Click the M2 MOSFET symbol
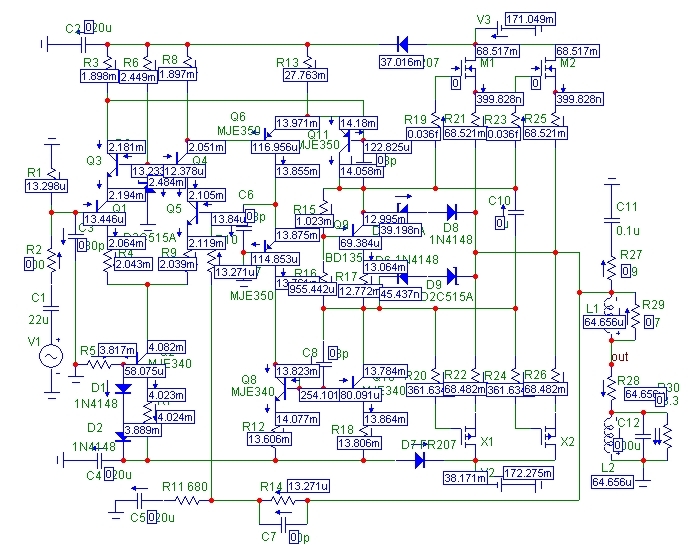 (547, 68)
